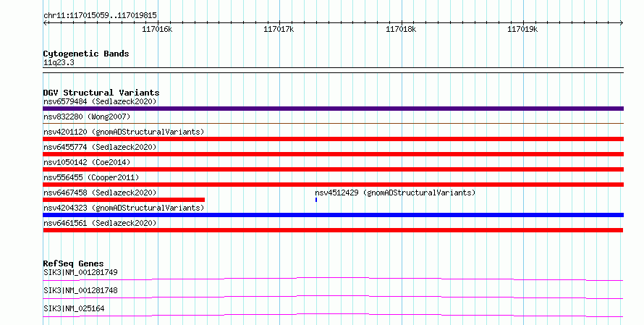The width and height of the screenshot is (644, 325).
Task: Click the dark purple nsv6579484 variant bar
Action: [x=333, y=109]
